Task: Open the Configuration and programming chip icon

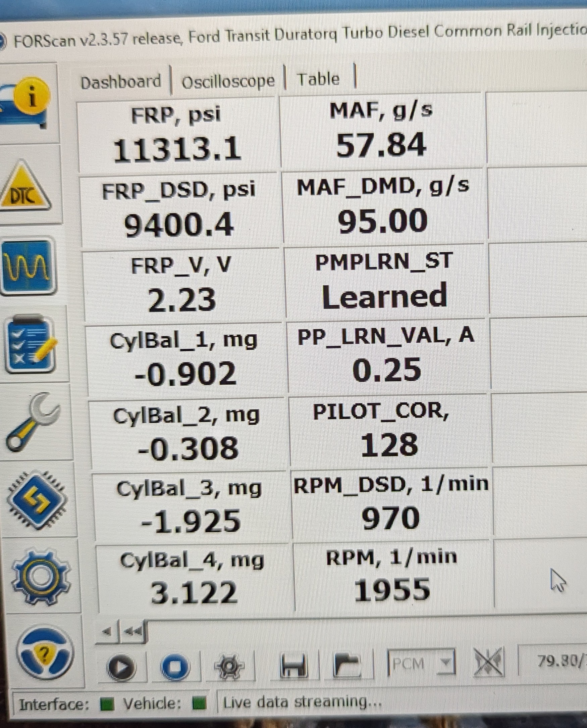Action: [37, 500]
